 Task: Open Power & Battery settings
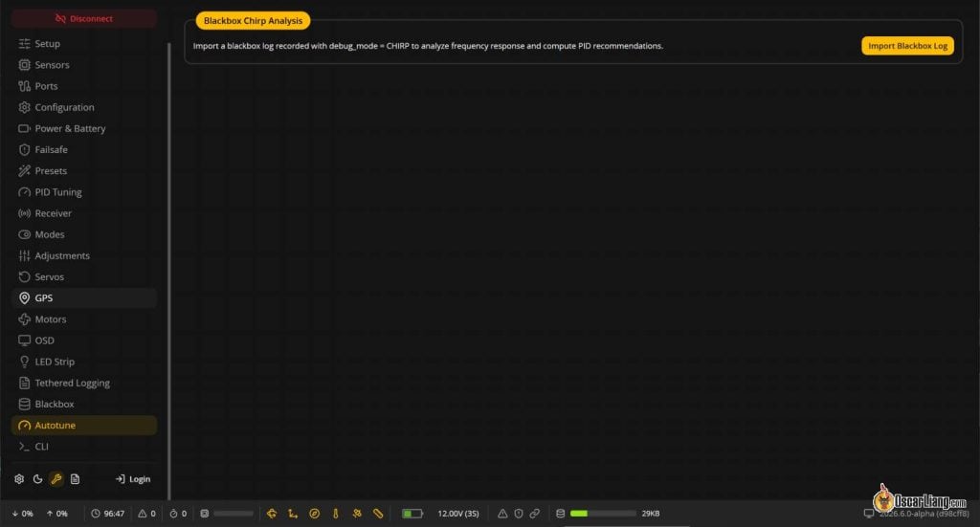coord(84,128)
